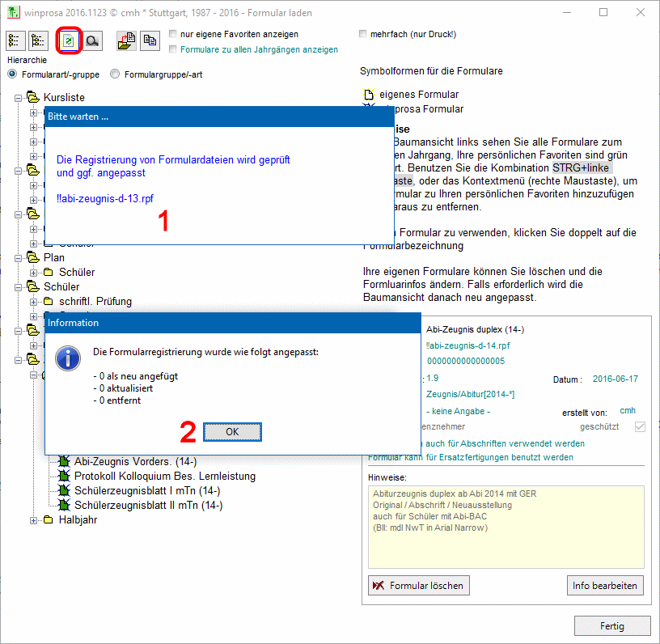The width and height of the screenshot is (660, 644).
Task: Click the magnifier search forms icon
Action: [92, 41]
